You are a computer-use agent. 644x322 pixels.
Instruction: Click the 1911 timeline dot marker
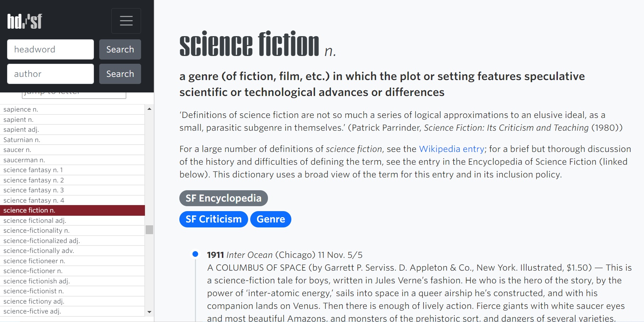point(195,254)
